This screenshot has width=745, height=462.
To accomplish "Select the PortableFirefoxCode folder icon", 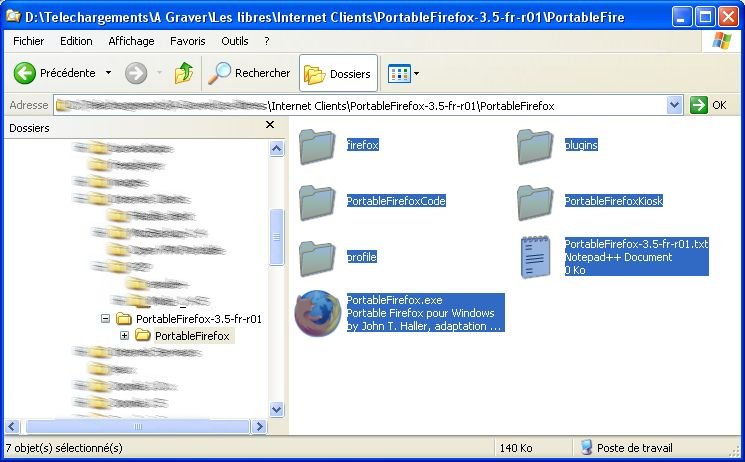I will [x=317, y=202].
